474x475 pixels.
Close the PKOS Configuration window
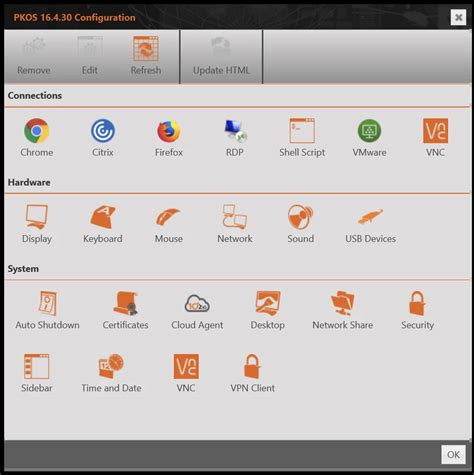click(x=458, y=17)
